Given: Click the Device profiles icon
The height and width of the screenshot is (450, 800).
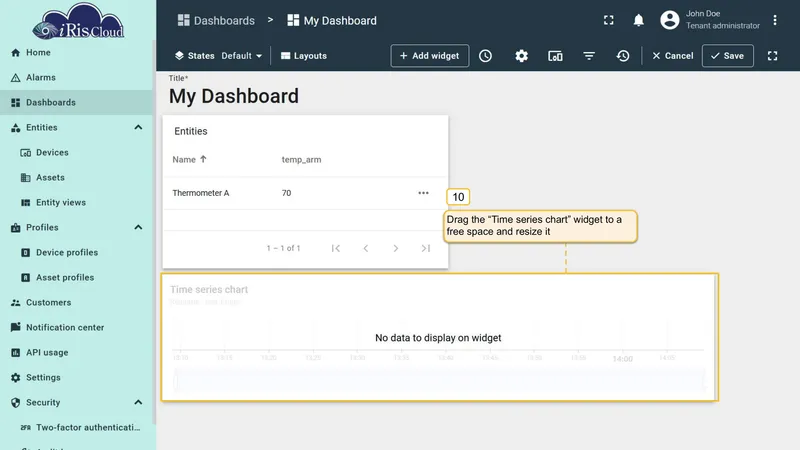Looking at the screenshot, I should coord(26,253).
